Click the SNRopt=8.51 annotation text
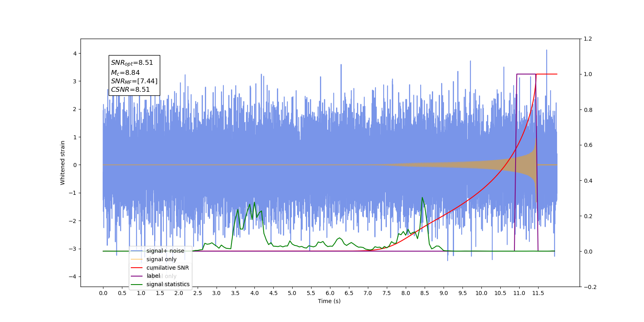Viewport: 644px width, 322px height. pyautogui.click(x=132, y=63)
